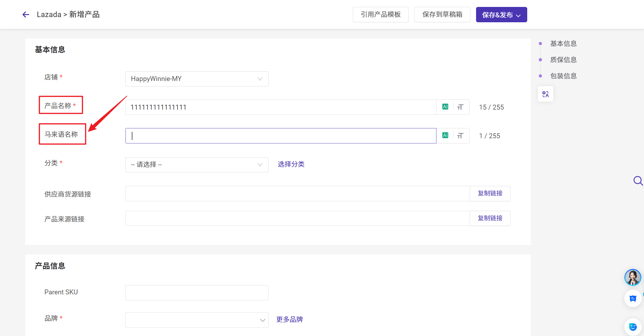The image size is (644, 336).
Task: Click the 选择分类 link
Action: tap(291, 164)
